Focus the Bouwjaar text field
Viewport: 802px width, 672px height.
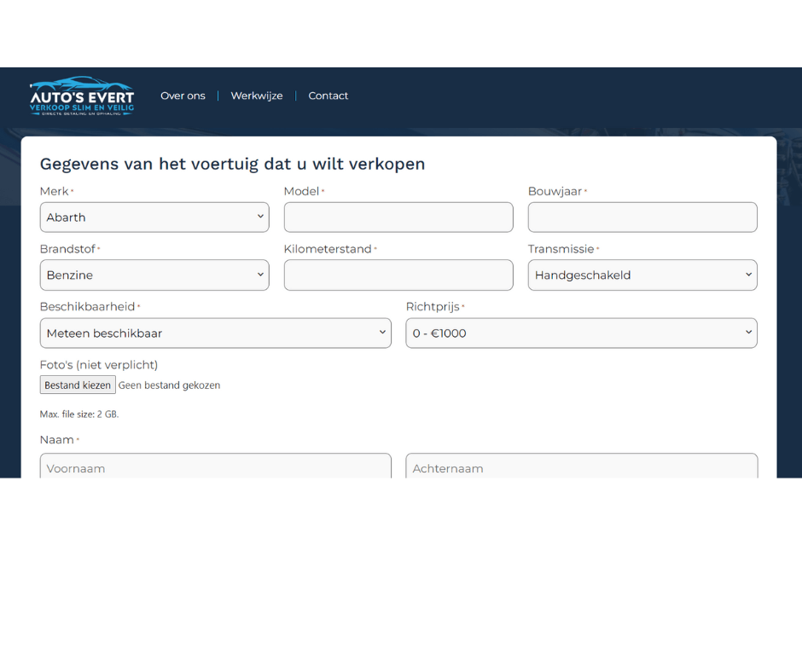pyautogui.click(x=642, y=217)
